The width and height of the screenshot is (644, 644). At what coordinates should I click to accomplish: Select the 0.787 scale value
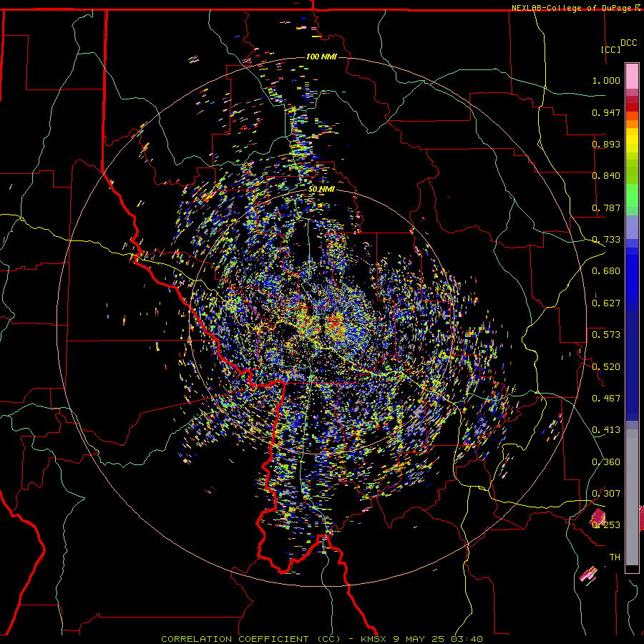[606, 208]
